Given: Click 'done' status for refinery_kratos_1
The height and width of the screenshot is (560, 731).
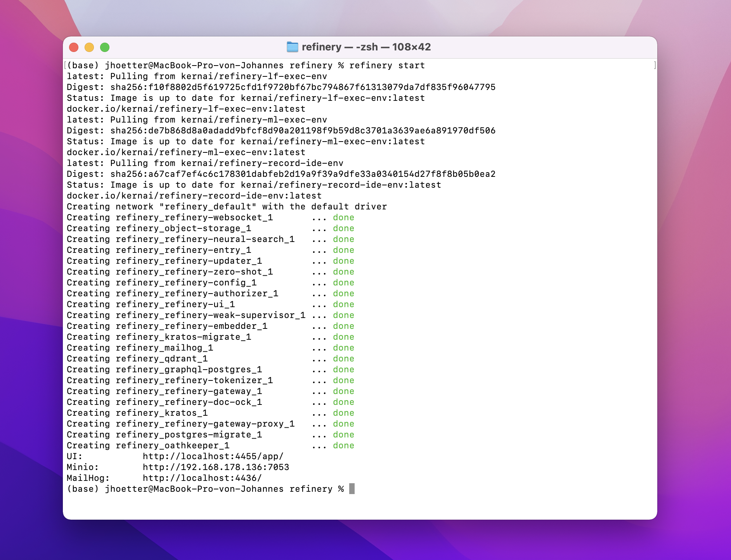Looking at the screenshot, I should pyautogui.click(x=343, y=413).
